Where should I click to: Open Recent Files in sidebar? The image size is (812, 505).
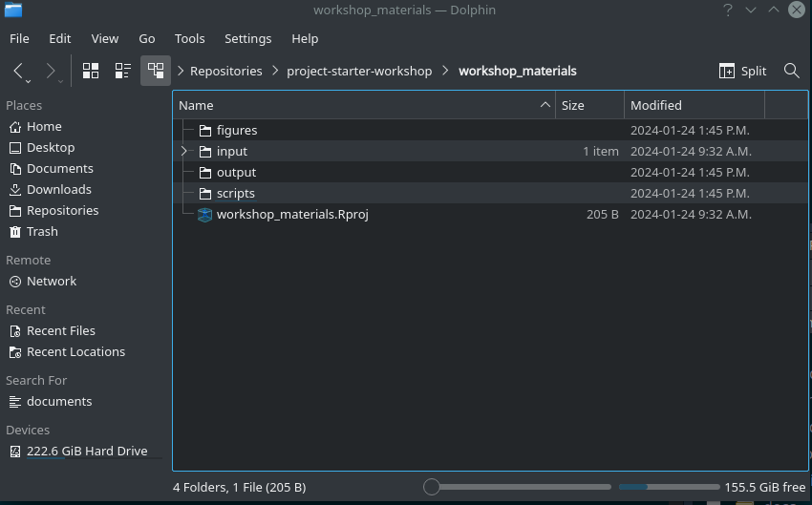click(60, 331)
